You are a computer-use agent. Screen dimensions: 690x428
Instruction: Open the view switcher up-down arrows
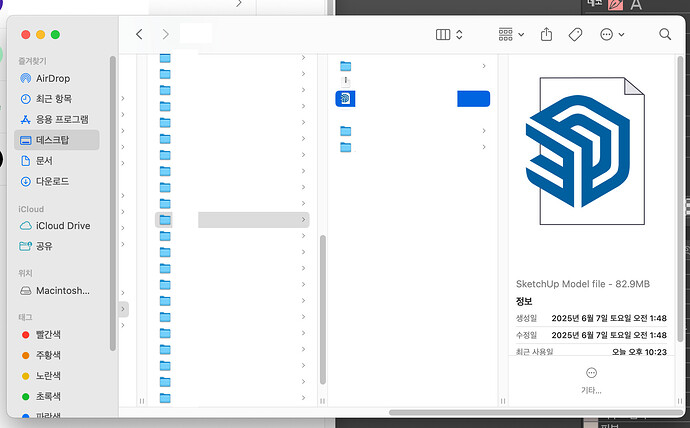(459, 34)
